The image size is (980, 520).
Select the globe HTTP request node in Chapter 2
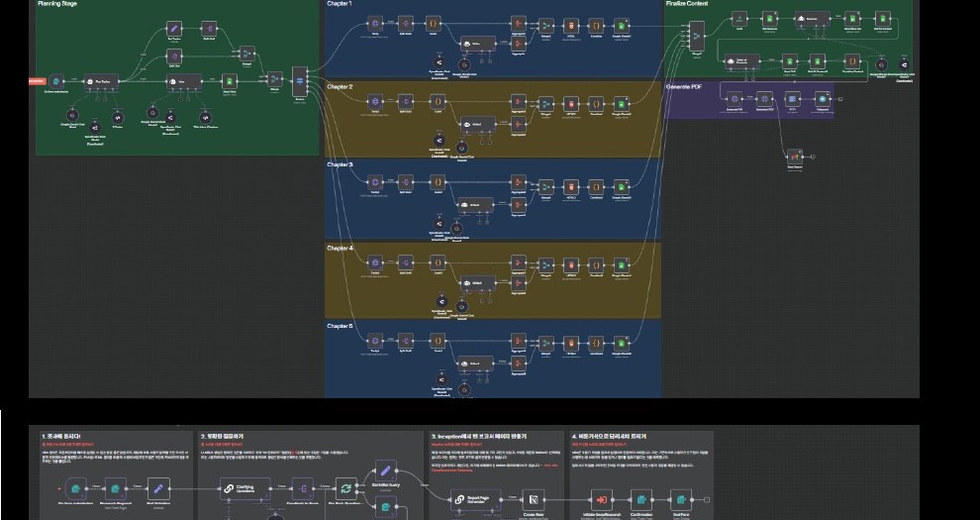pyautogui.click(x=375, y=102)
